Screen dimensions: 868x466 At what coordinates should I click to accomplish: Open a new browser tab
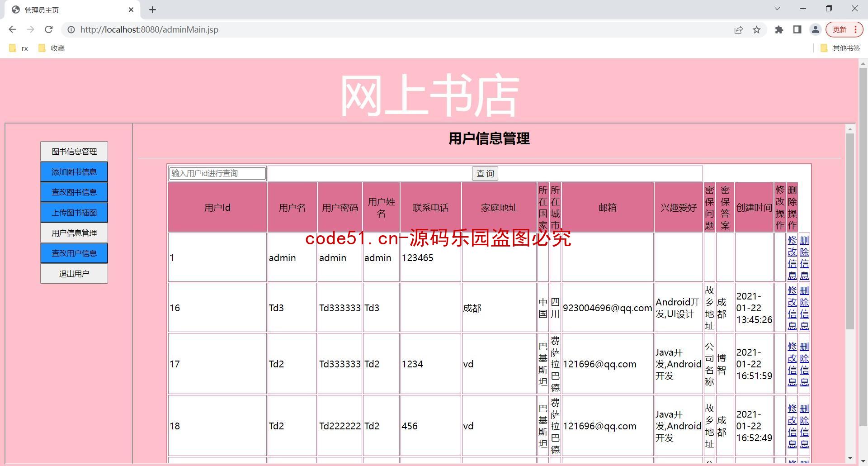coord(152,10)
